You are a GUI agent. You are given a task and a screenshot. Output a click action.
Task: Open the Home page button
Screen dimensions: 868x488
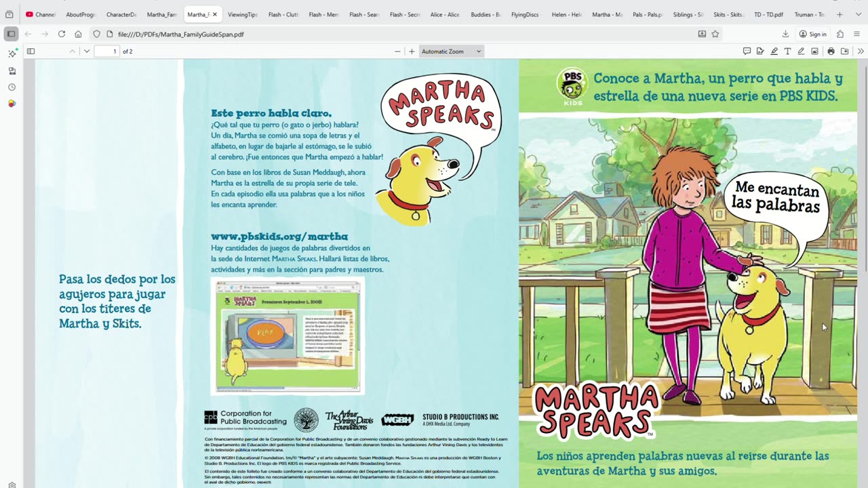[78, 34]
